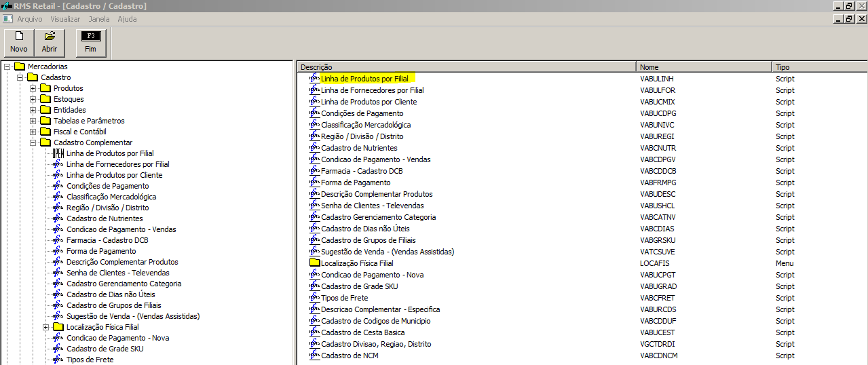Click script icon of Classificação Mercadológica in list

point(314,125)
